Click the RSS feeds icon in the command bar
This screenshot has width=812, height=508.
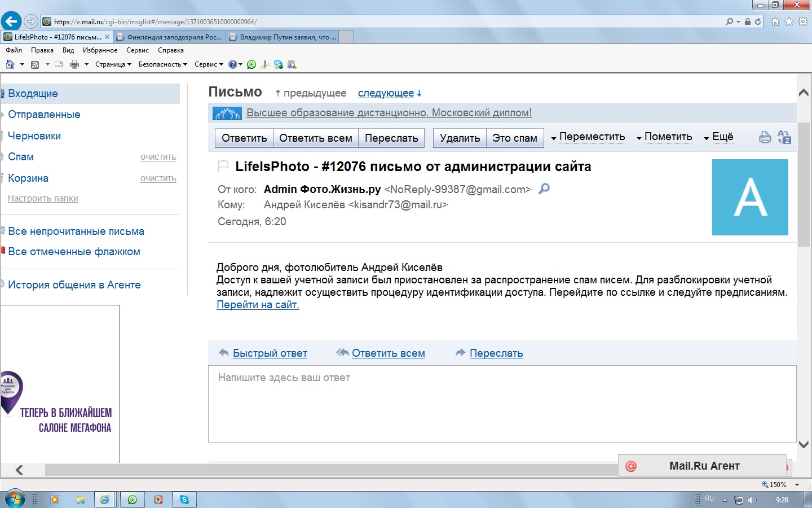(x=35, y=64)
